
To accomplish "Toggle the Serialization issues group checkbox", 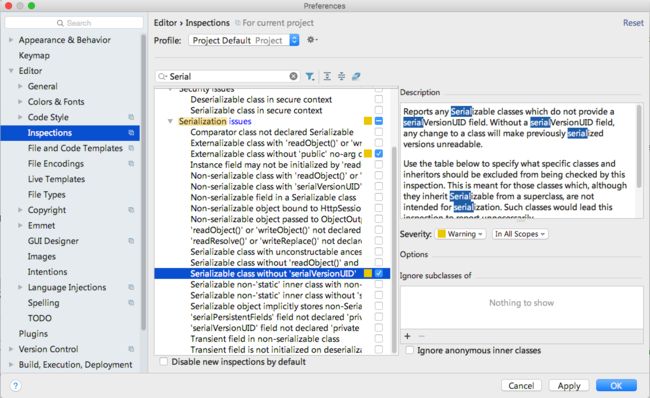I will coord(379,121).
